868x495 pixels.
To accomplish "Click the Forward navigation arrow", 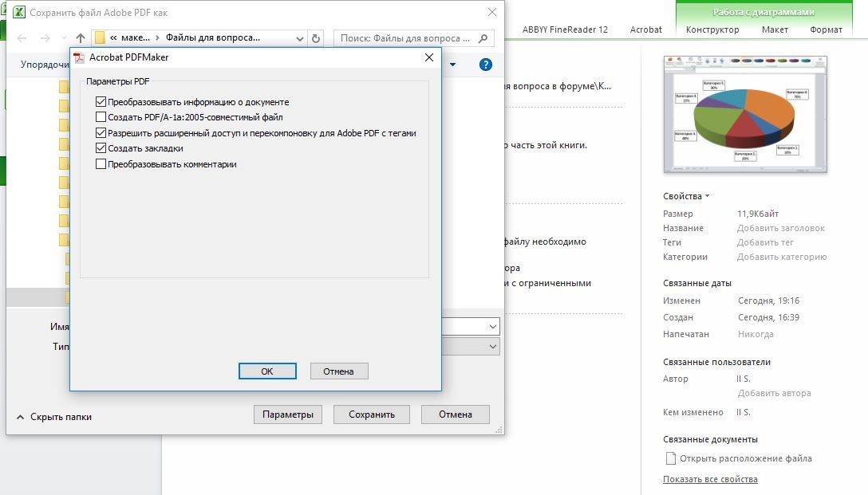I will (45, 38).
